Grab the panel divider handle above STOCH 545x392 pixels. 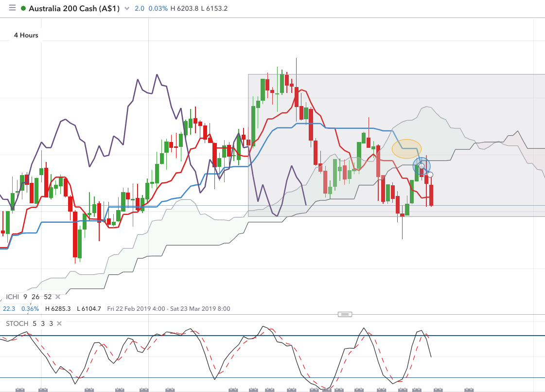(345, 315)
